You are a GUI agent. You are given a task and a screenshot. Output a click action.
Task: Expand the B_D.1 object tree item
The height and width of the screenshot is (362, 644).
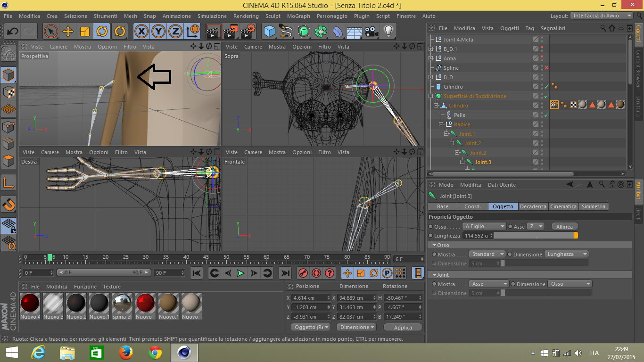430,49
